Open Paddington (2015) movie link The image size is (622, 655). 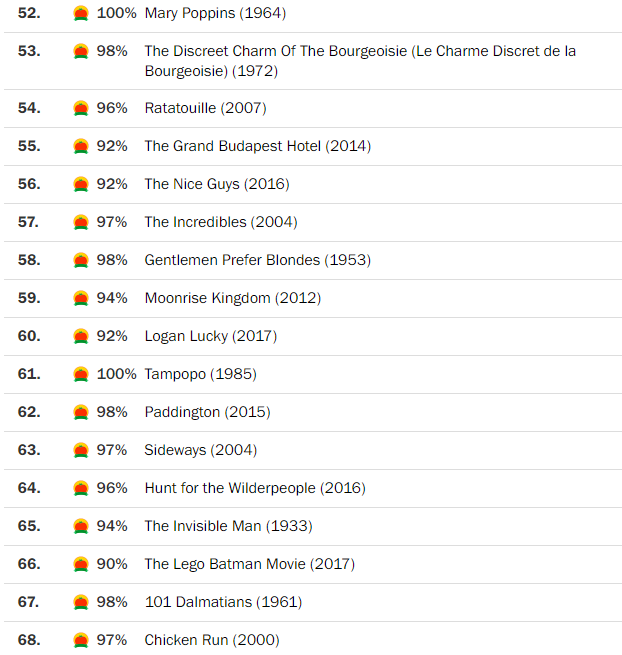tap(207, 412)
